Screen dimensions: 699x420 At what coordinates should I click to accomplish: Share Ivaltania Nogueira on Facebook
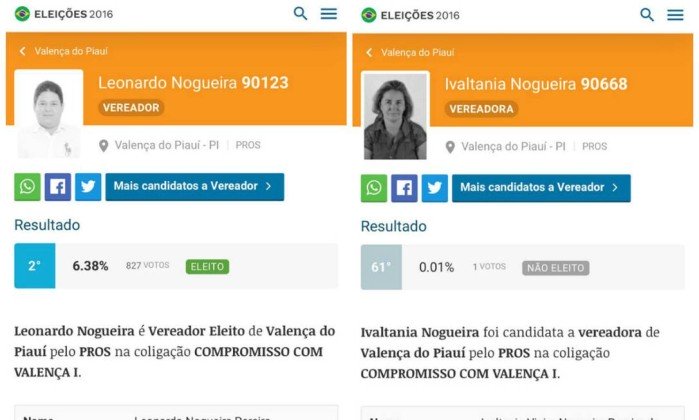404,188
